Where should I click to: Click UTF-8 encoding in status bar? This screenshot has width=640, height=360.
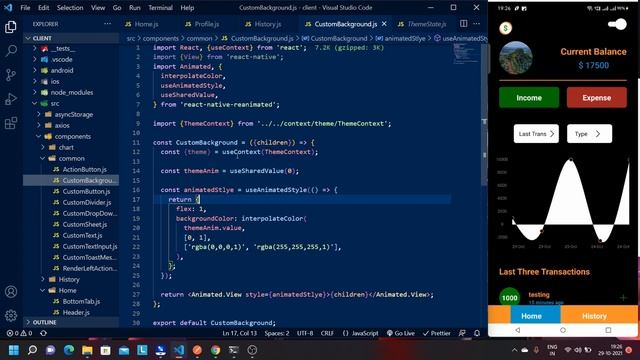click(305, 333)
